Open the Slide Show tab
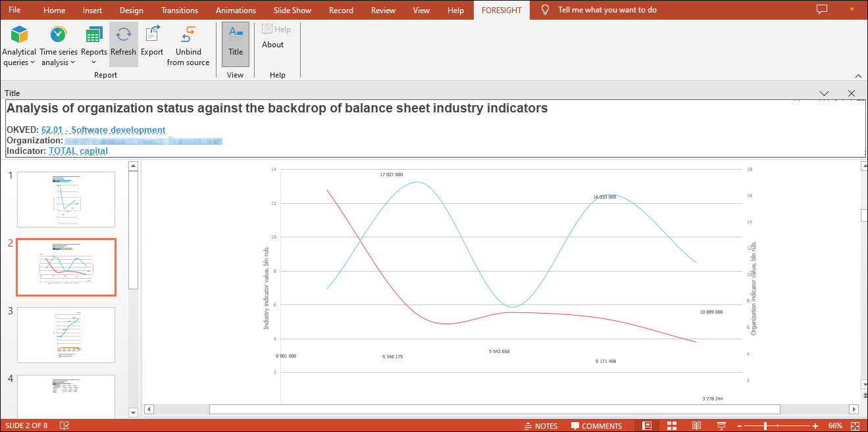 [x=292, y=11]
